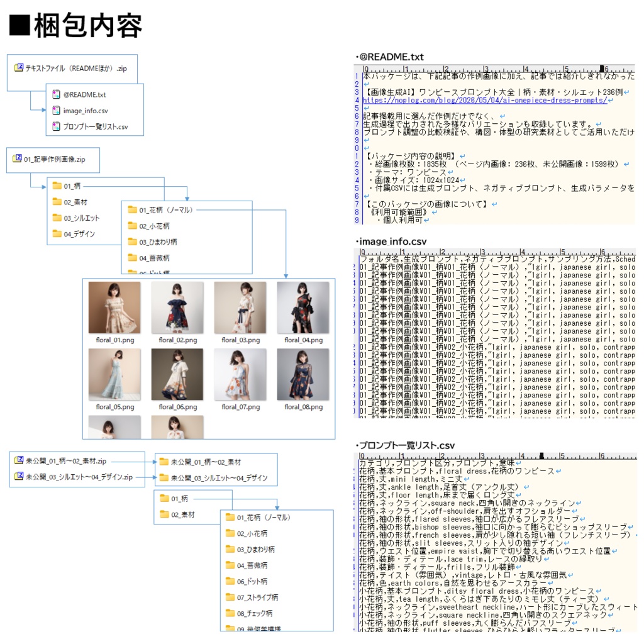The height and width of the screenshot is (644, 644).
Task: Click the row 花柄,丈,mini length,ミニ丈
Action: [x=414, y=479]
